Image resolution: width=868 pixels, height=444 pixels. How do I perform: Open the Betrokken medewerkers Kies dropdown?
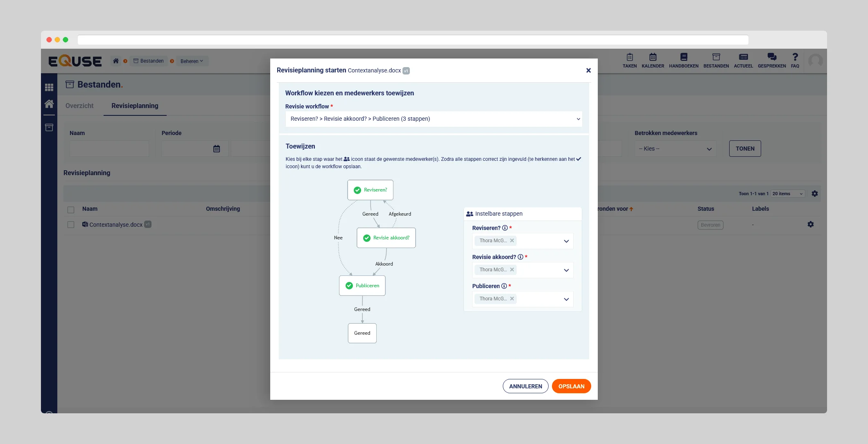click(675, 149)
